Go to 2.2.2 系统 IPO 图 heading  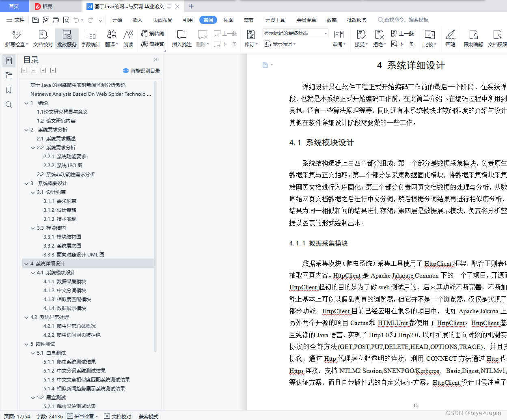click(x=63, y=166)
